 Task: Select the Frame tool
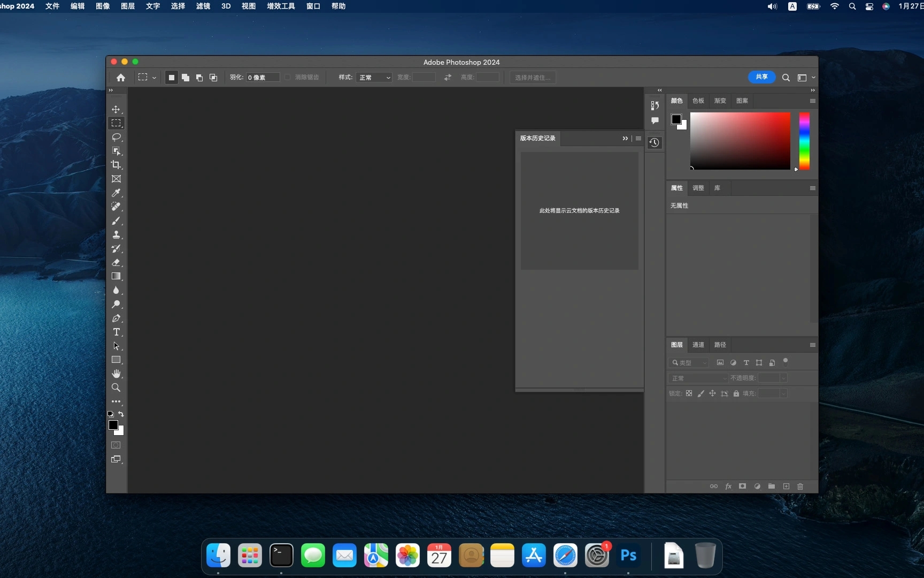[x=116, y=179]
